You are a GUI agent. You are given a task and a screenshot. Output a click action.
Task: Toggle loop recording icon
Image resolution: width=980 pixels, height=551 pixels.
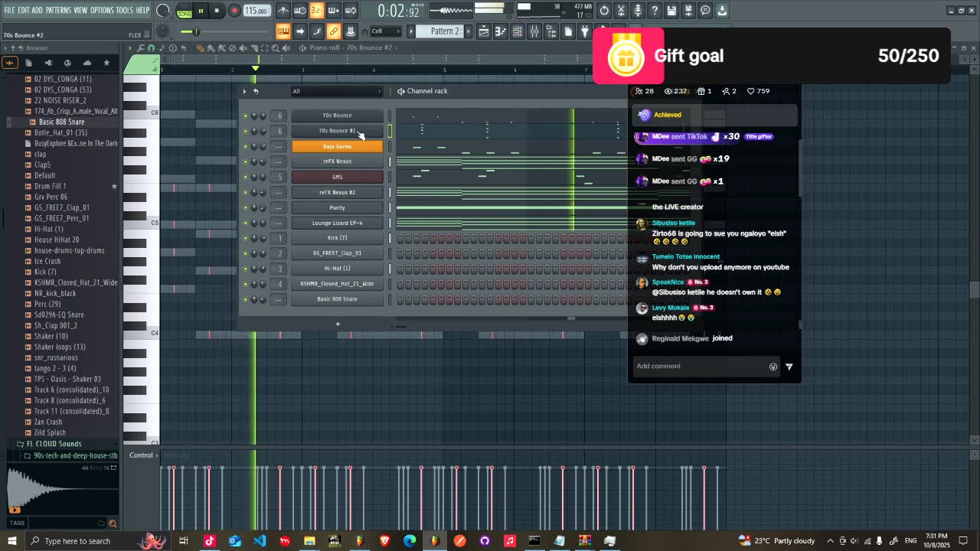click(350, 11)
